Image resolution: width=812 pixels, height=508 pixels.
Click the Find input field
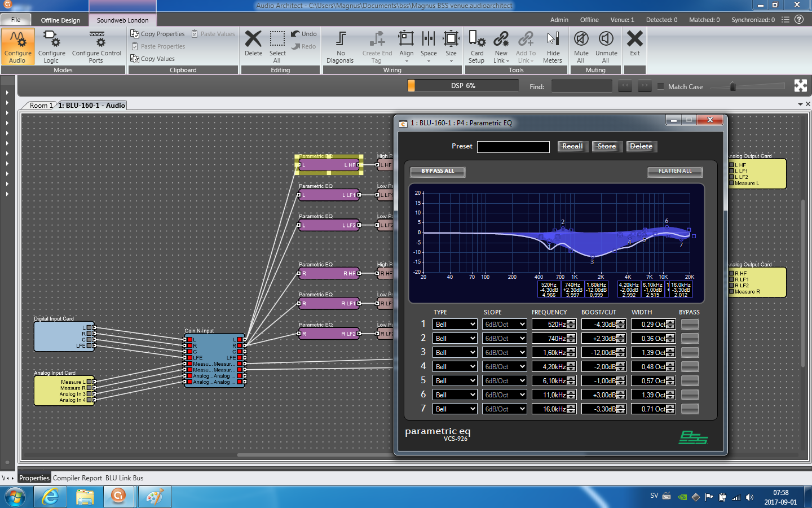[x=581, y=86]
